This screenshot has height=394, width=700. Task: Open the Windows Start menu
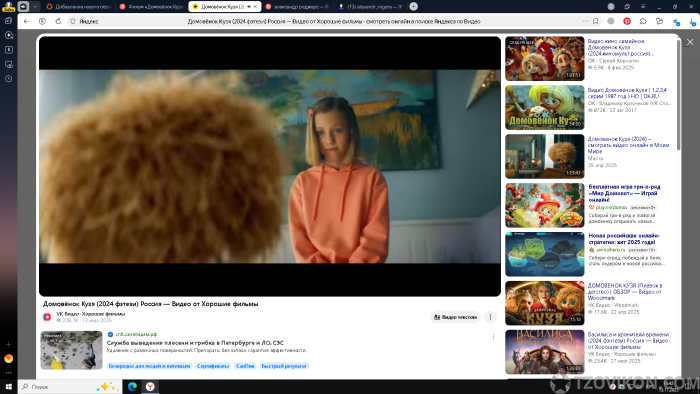pyautogui.click(x=8, y=386)
